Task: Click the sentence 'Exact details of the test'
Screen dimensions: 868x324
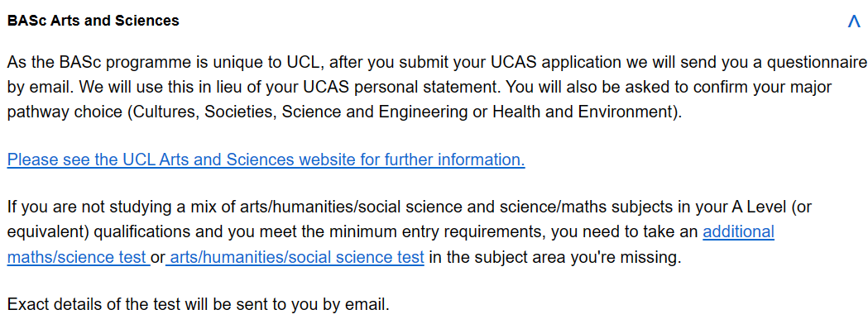Action: (199, 305)
